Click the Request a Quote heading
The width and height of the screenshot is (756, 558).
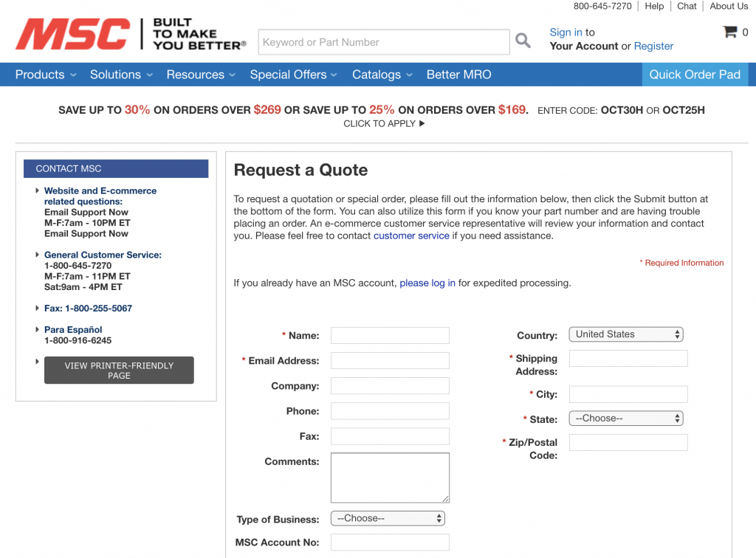point(301,170)
